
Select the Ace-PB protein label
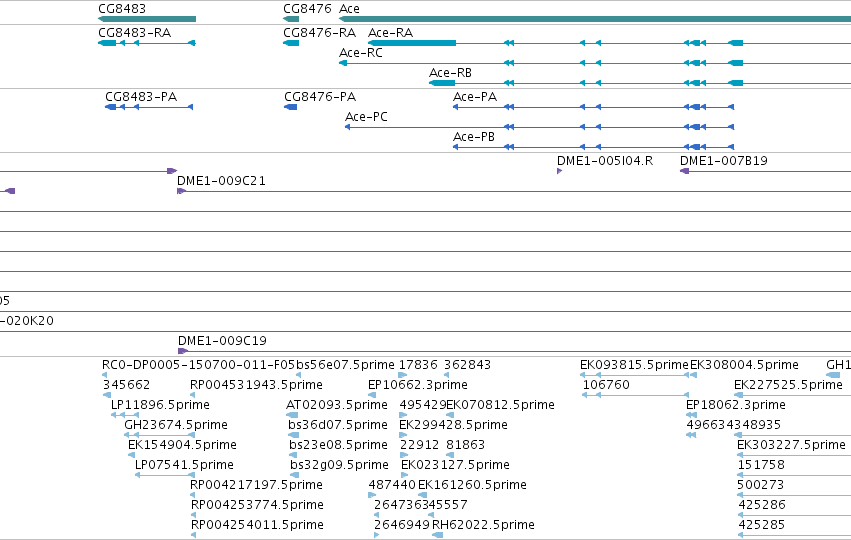474,137
